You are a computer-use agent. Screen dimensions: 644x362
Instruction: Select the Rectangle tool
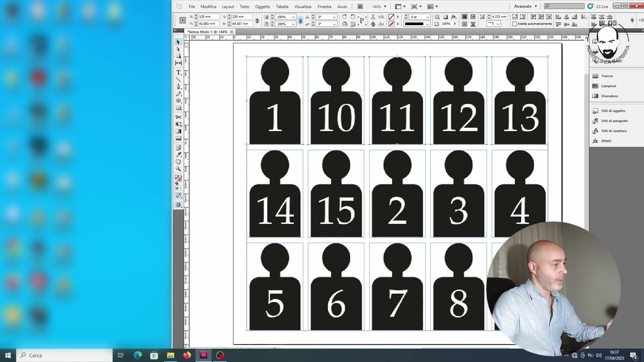(178, 108)
